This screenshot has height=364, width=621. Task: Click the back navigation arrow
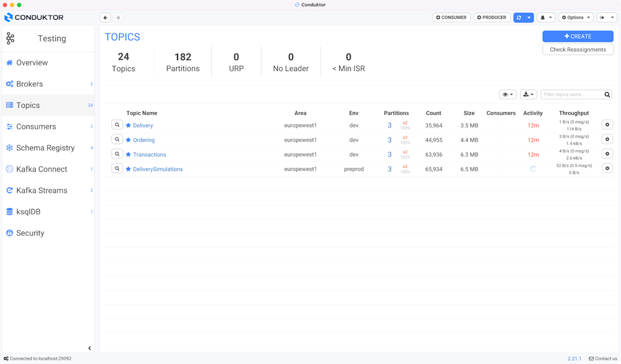tap(106, 18)
